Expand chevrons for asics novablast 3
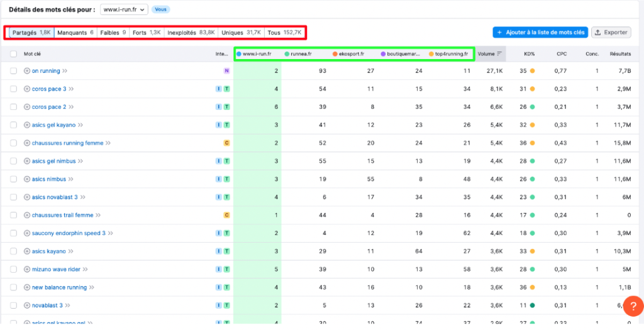Image resolution: width=644 pixels, height=330 pixels. pyautogui.click(x=82, y=197)
